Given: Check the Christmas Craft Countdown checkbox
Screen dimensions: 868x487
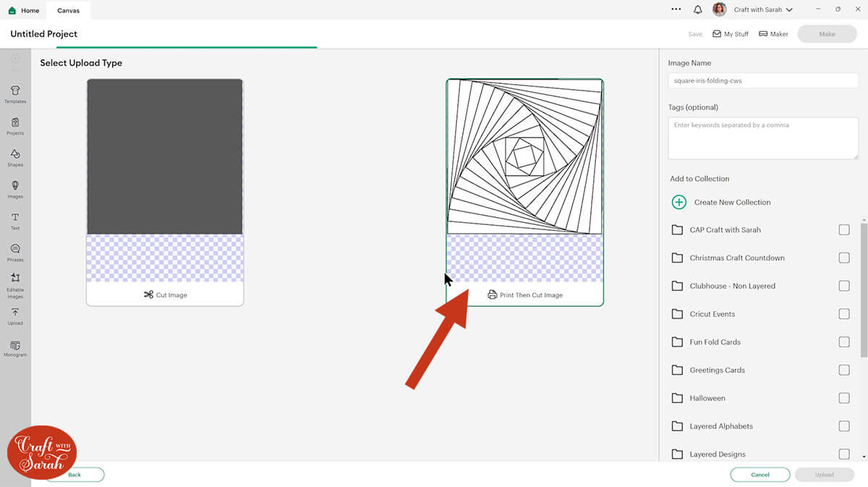Looking at the screenshot, I should tap(844, 258).
